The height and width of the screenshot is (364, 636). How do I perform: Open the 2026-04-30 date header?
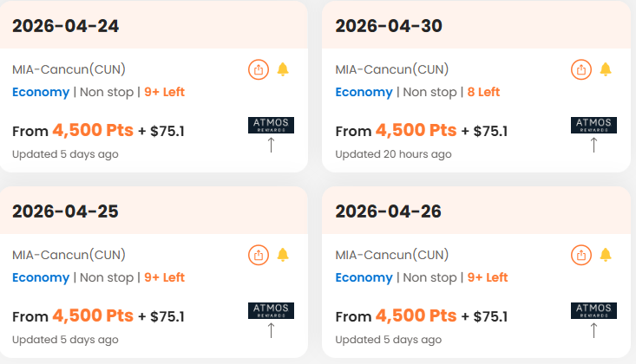pos(389,26)
